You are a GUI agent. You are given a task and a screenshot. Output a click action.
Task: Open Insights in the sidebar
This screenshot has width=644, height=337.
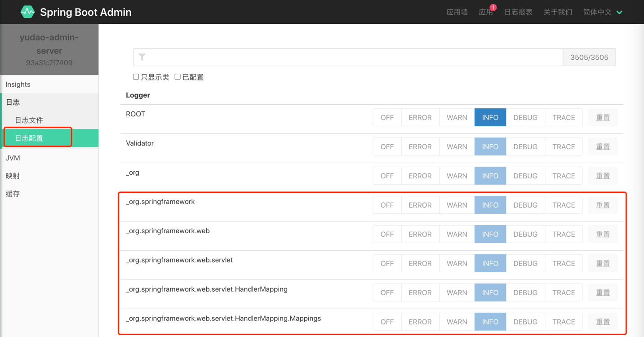pyautogui.click(x=18, y=84)
